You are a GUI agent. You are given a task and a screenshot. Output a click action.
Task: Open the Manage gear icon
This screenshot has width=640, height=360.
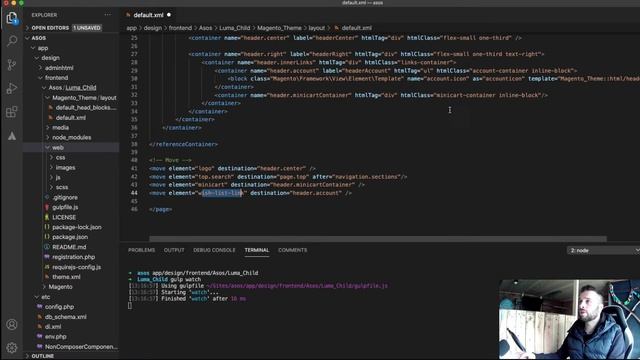[12, 347]
